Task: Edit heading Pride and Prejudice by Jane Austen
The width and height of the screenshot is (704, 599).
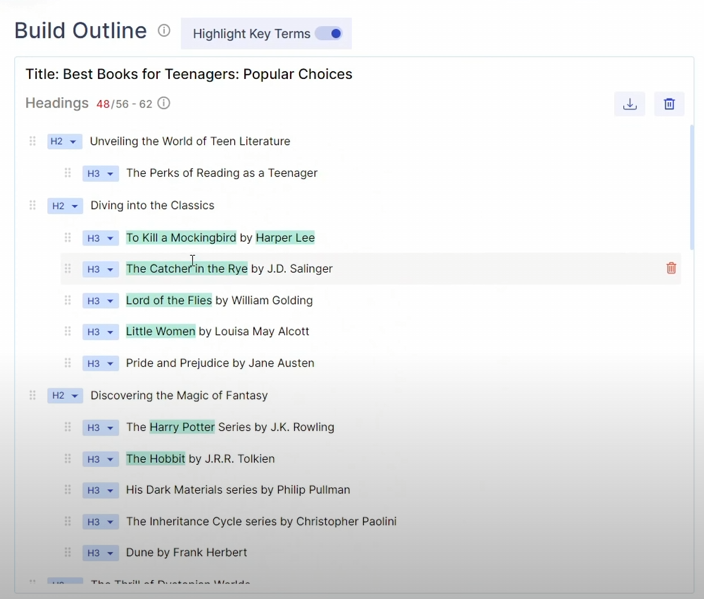Action: [x=220, y=363]
